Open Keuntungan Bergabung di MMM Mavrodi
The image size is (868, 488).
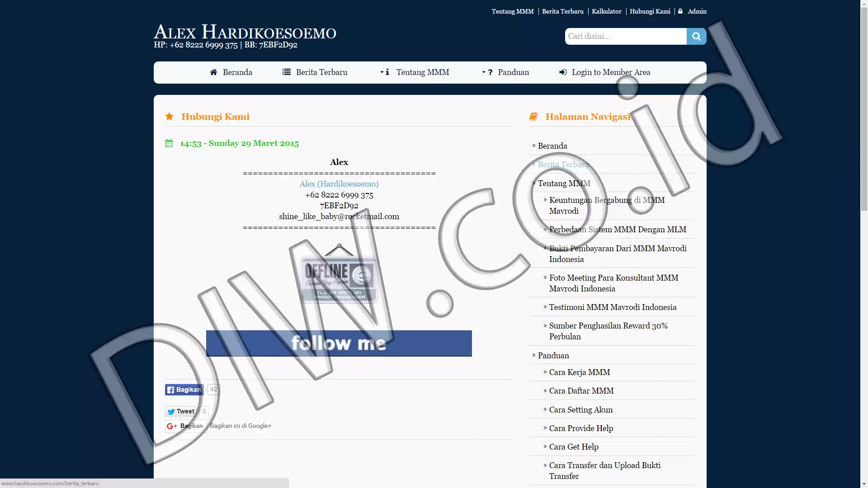(x=607, y=206)
